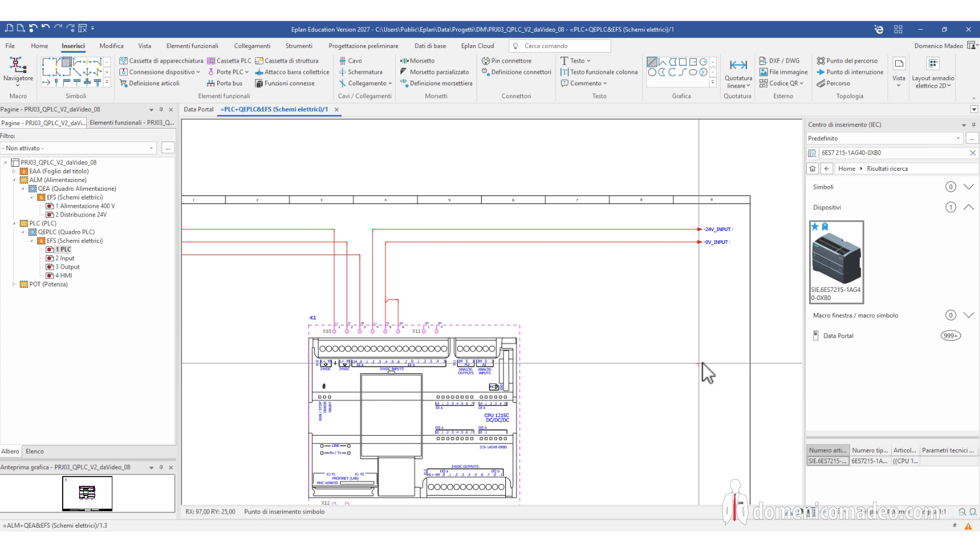Insert Testo funzionale colonna

599,72
